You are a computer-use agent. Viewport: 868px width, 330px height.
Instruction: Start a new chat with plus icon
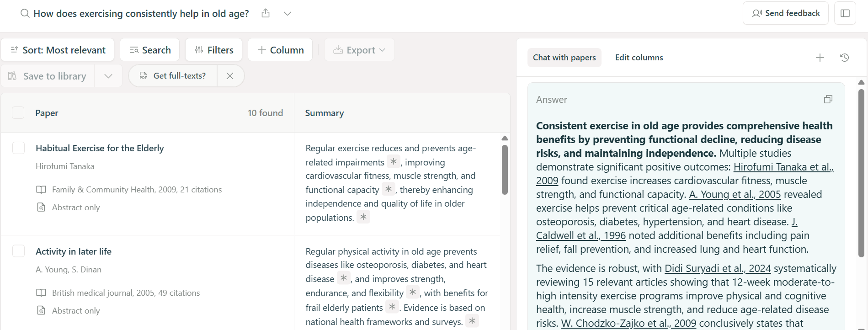coord(820,58)
